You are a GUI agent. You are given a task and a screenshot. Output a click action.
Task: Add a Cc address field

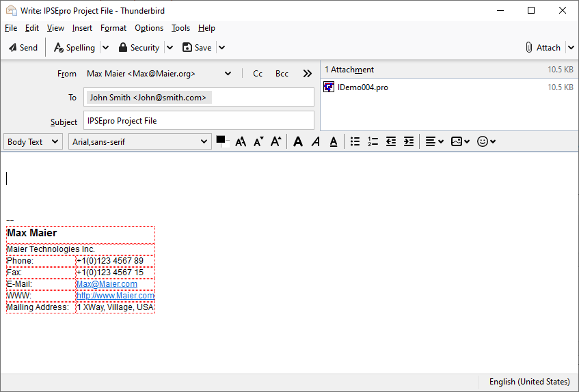pyautogui.click(x=258, y=74)
